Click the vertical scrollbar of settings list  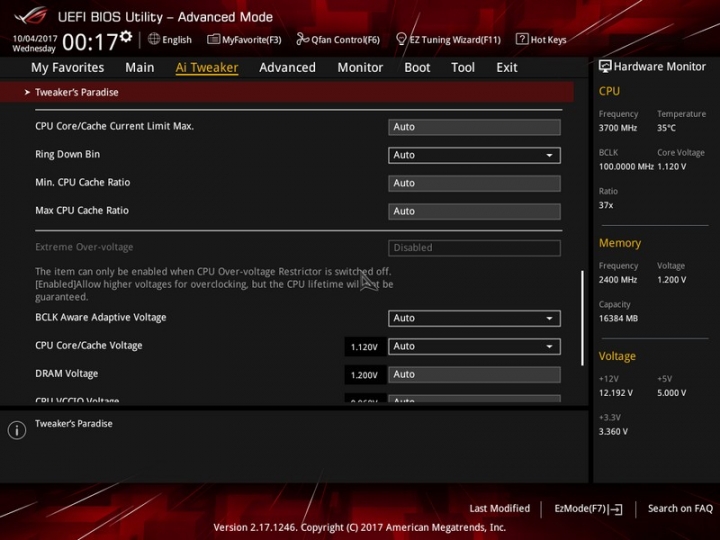[x=582, y=318]
